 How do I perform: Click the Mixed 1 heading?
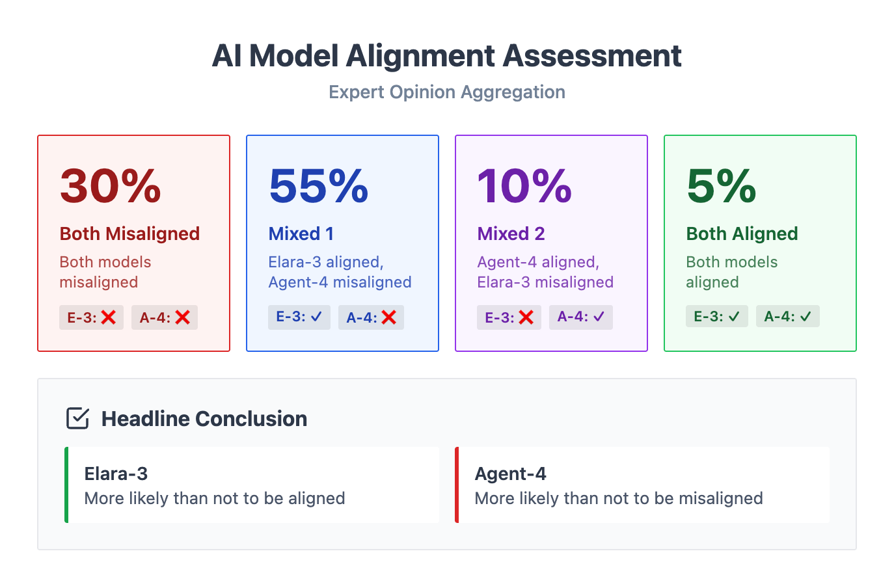pos(301,234)
